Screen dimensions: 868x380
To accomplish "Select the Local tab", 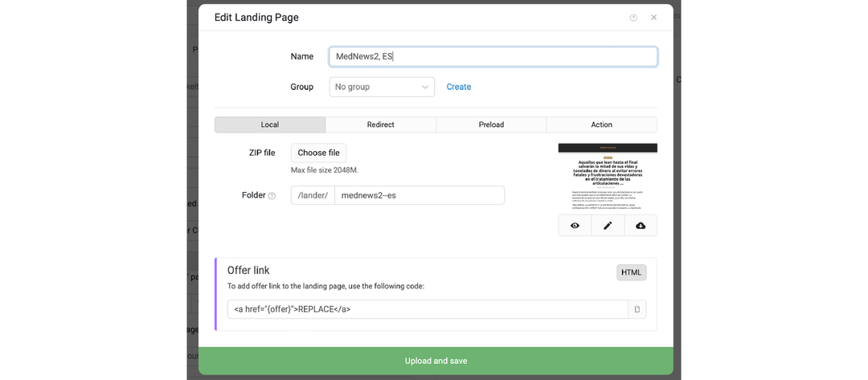I will coord(270,125).
